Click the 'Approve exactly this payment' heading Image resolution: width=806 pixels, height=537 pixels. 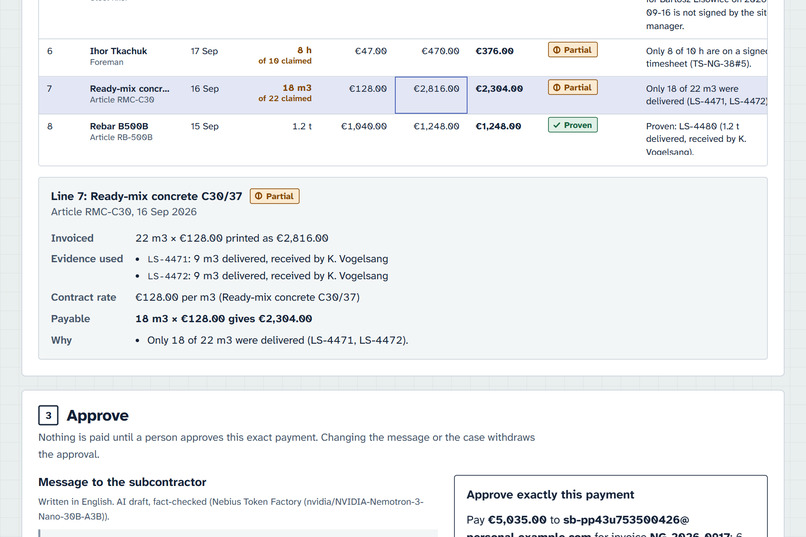551,494
